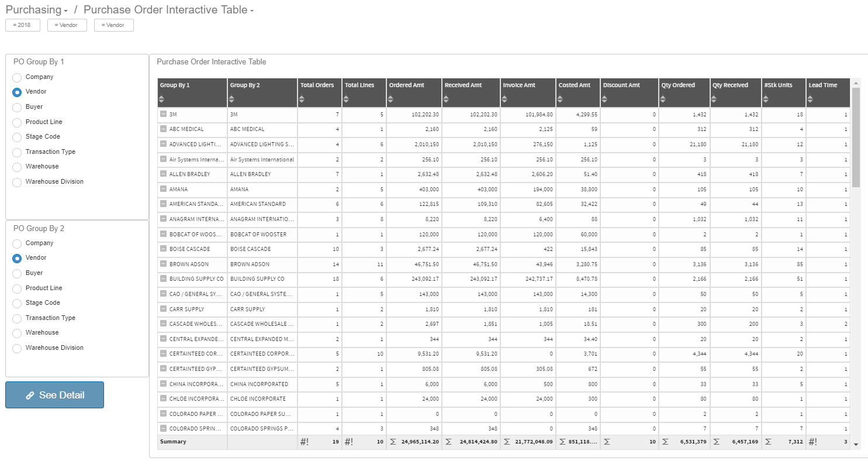This screenshot has width=868, height=461.
Task: Click the ALLEN BRADLEY row group toggle
Action: point(162,174)
